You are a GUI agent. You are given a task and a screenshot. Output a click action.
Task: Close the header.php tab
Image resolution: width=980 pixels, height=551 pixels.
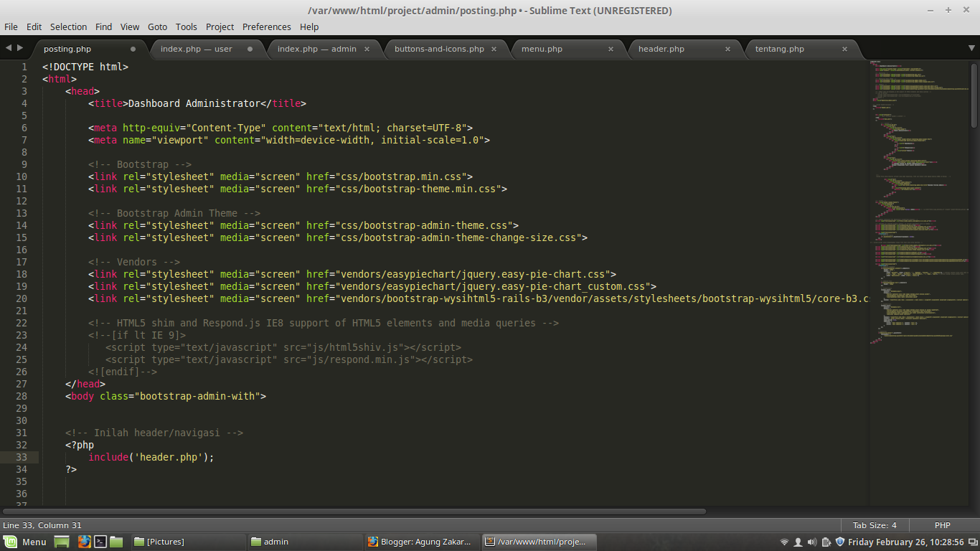[727, 49]
